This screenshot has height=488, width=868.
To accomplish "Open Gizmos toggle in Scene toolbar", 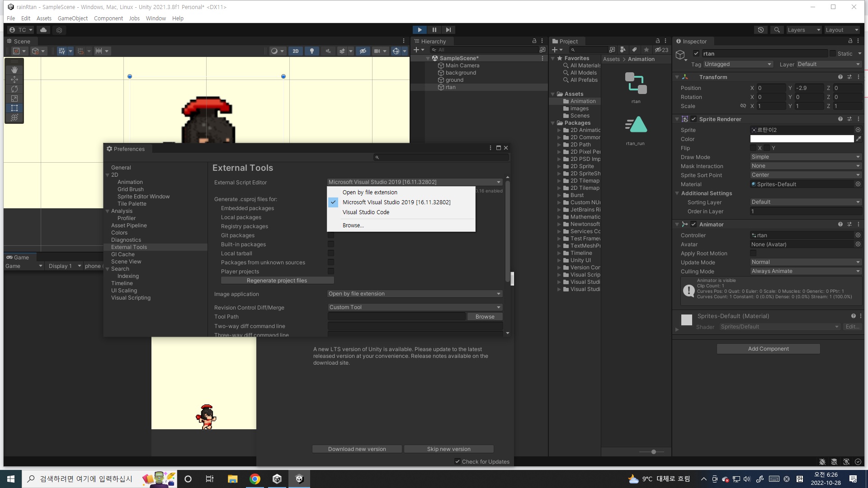I will tap(396, 51).
